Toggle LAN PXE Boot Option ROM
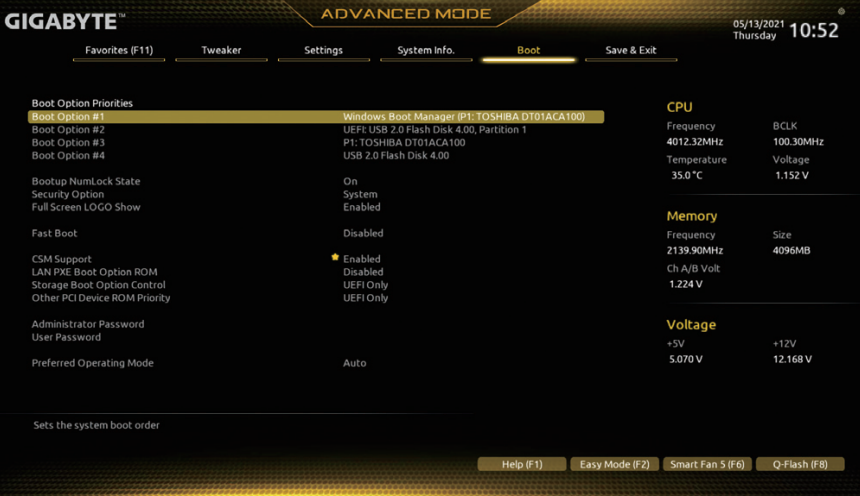 click(x=363, y=272)
